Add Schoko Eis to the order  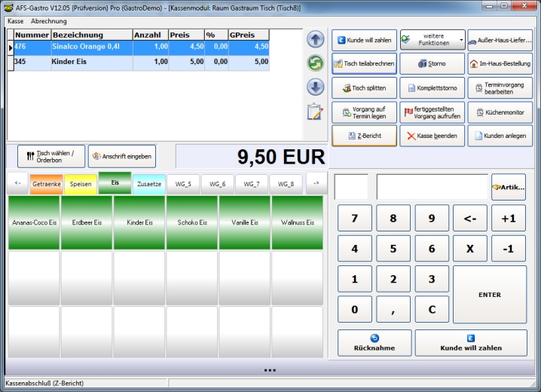pyautogui.click(x=192, y=222)
